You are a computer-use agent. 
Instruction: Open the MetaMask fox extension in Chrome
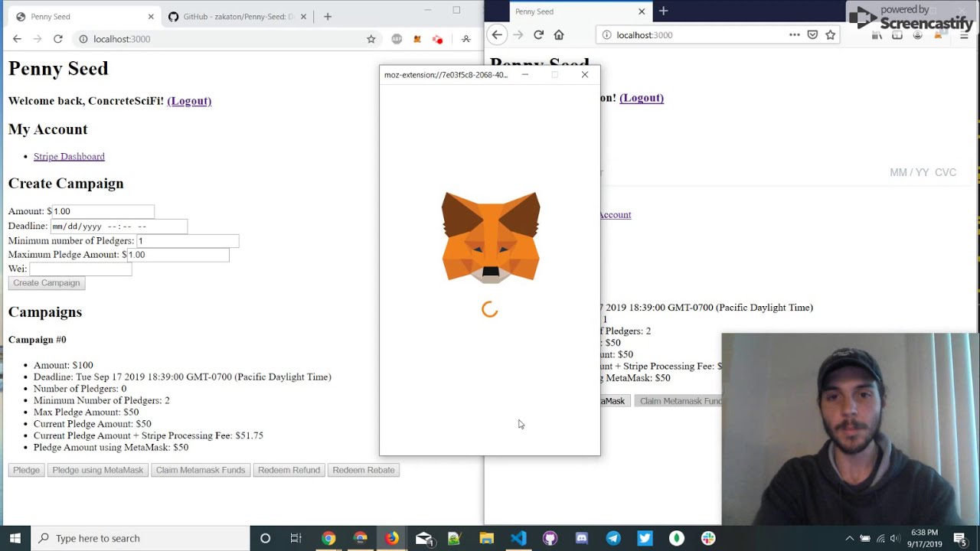(417, 39)
